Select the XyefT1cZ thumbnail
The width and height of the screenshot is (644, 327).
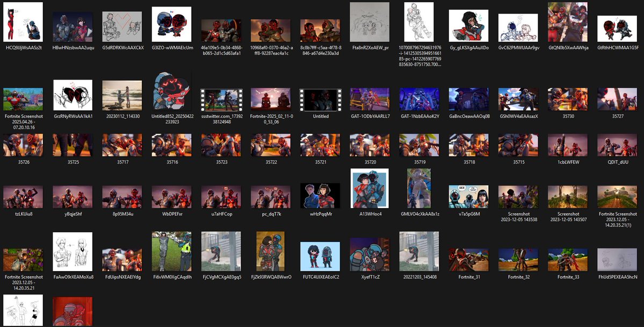pyautogui.click(x=370, y=254)
